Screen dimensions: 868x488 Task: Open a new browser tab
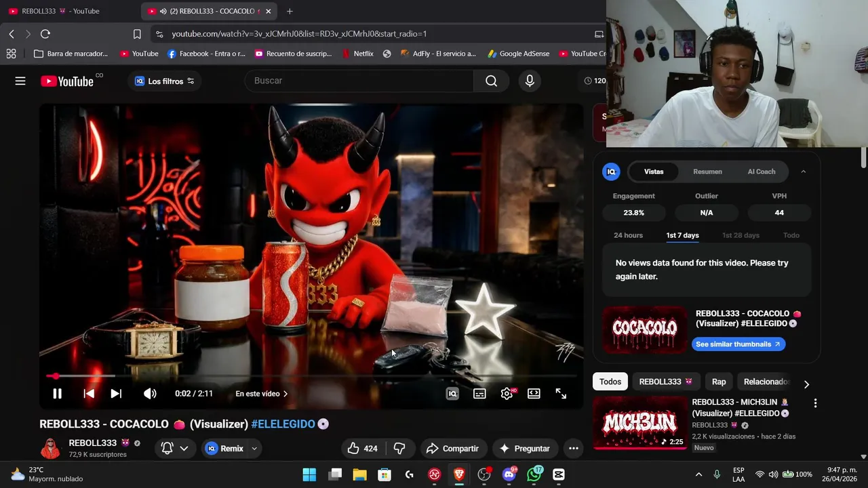click(290, 11)
